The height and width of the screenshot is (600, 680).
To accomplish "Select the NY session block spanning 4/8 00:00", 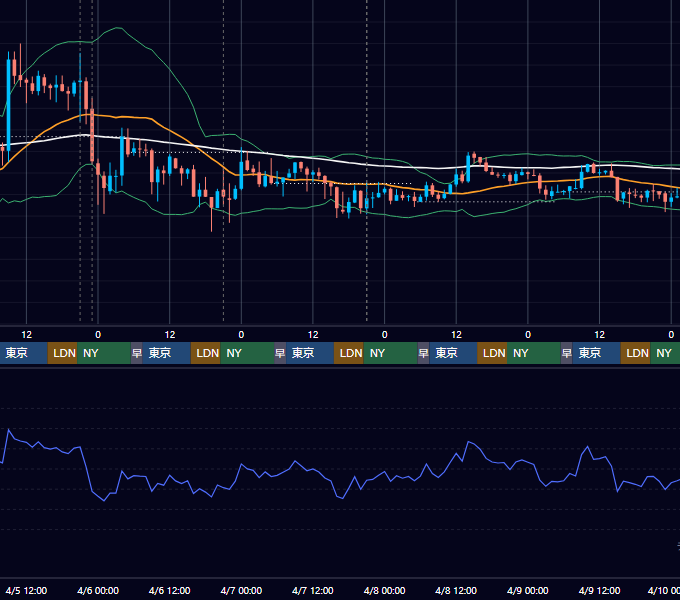I will click(390, 353).
